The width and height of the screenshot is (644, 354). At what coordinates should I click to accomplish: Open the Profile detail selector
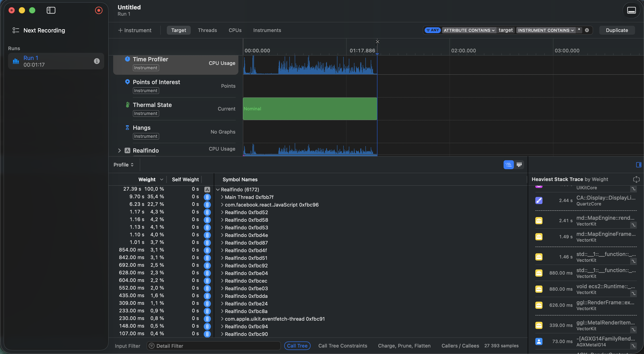(123, 165)
